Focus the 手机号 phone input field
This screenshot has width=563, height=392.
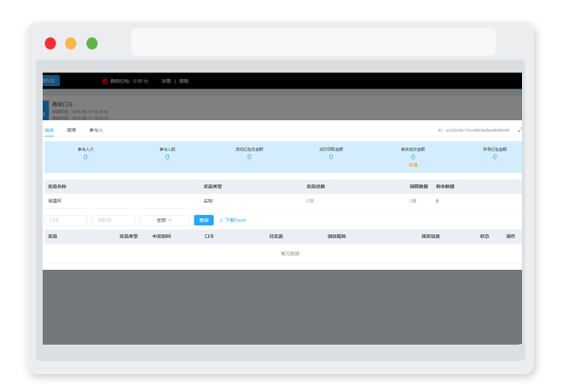113,220
